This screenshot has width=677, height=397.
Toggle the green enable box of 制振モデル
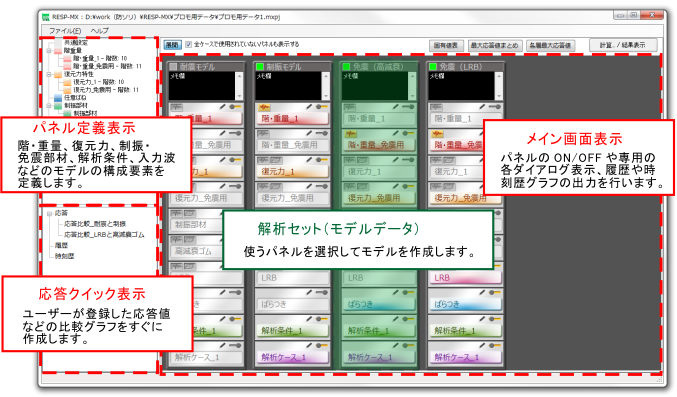(259, 67)
